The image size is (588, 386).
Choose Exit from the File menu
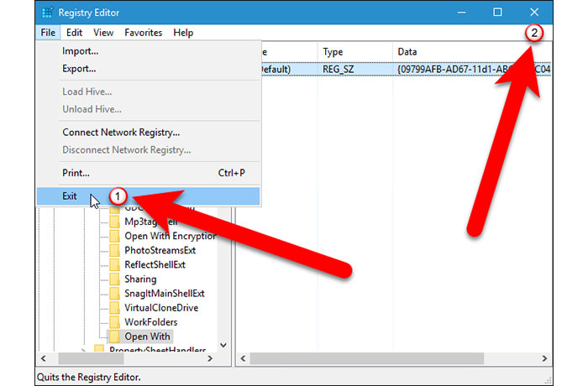(70, 196)
